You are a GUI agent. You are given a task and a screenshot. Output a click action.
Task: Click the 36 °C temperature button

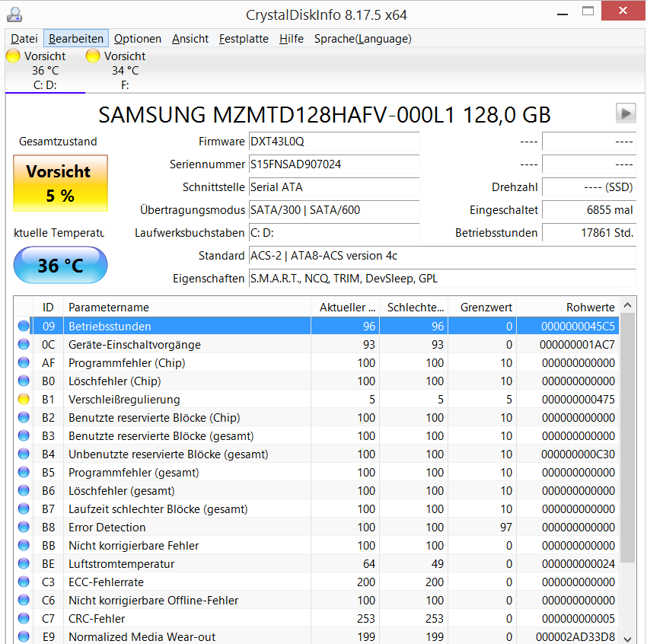[x=61, y=265]
